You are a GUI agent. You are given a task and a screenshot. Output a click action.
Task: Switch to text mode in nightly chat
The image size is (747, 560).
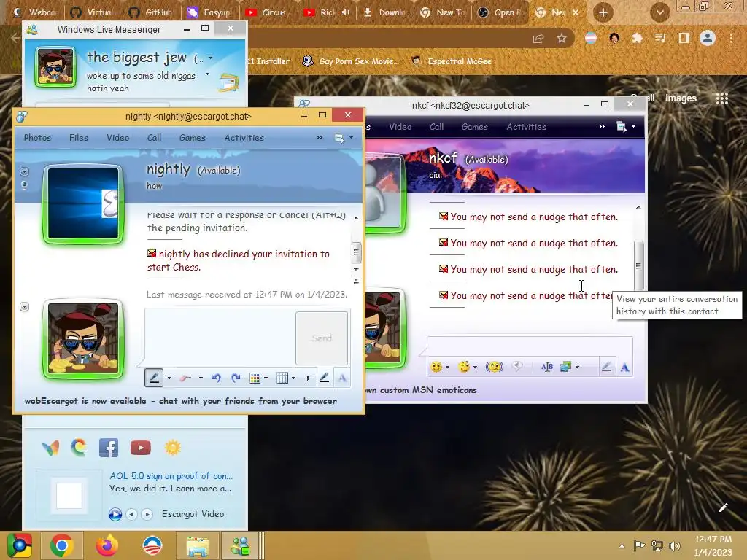(x=342, y=378)
